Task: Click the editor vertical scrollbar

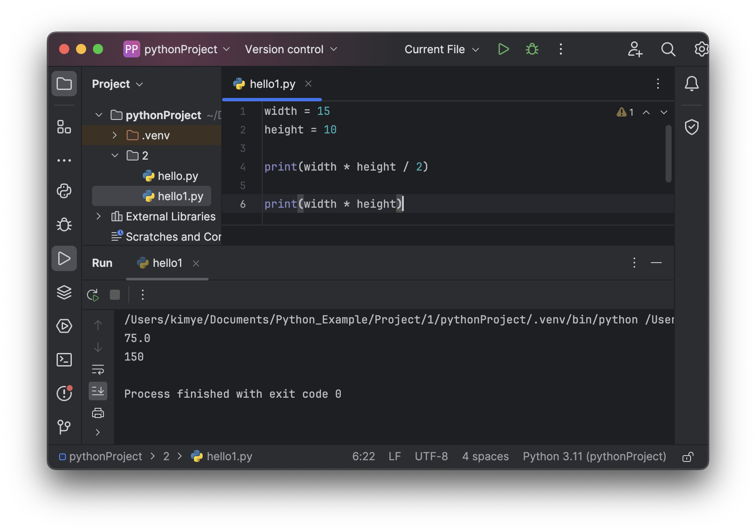Action: 668,154
